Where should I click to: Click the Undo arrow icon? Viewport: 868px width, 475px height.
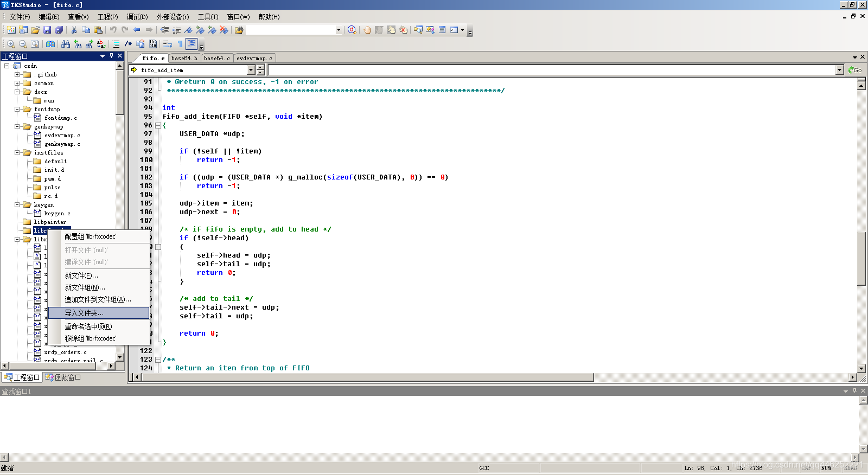(113, 30)
